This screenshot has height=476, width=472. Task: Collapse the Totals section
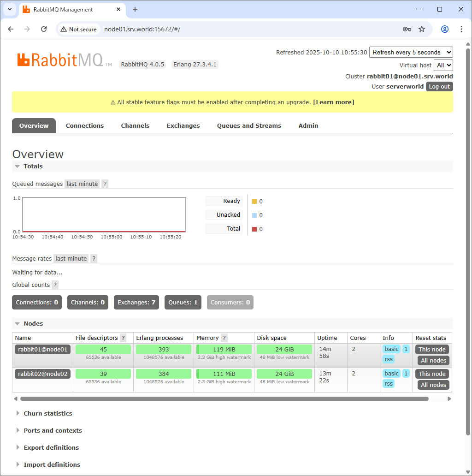(x=33, y=167)
